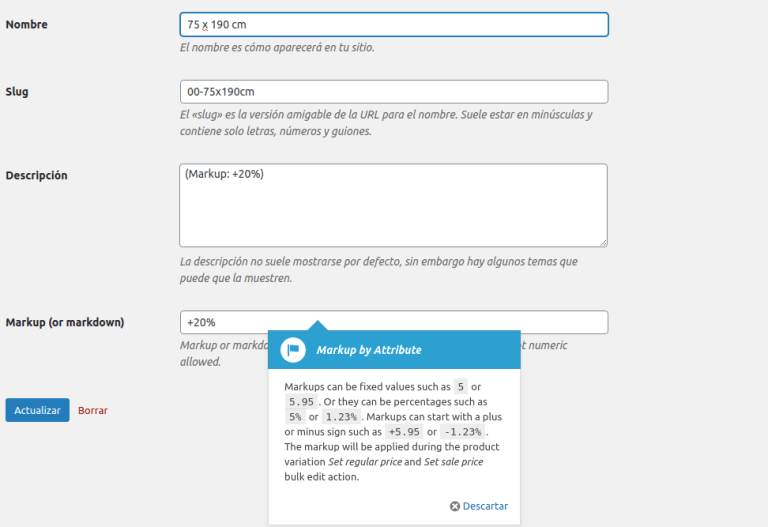The width and height of the screenshot is (768, 527).
Task: Click the Descartar link text
Action: (x=485, y=506)
